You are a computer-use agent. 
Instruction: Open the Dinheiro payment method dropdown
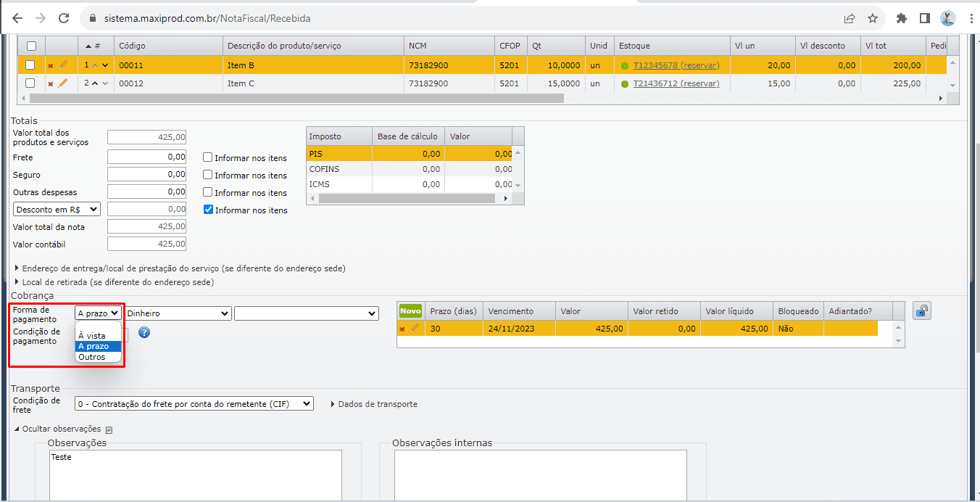tap(178, 313)
